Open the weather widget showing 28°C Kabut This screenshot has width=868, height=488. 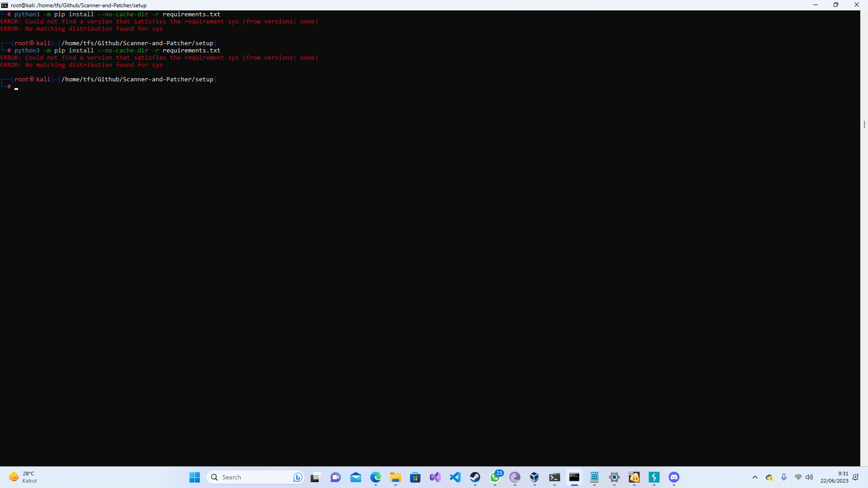(22, 477)
